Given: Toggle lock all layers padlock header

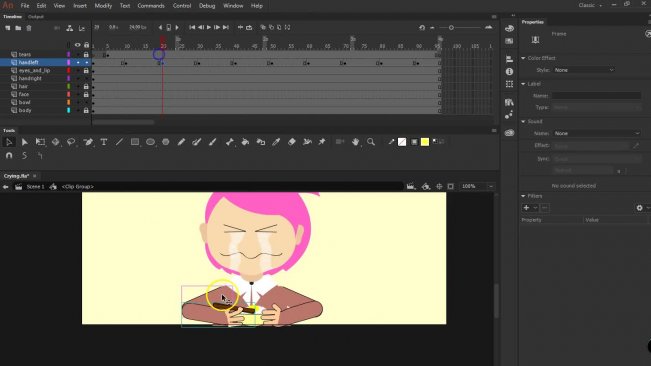Looking at the screenshot, I should (86, 45).
